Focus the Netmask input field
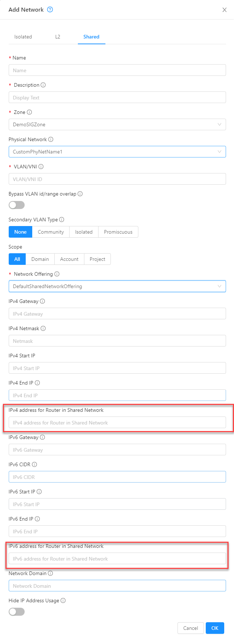 117,341
